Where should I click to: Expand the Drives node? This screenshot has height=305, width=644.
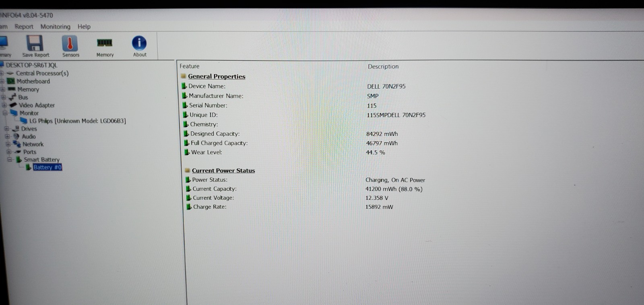[x=7, y=129]
